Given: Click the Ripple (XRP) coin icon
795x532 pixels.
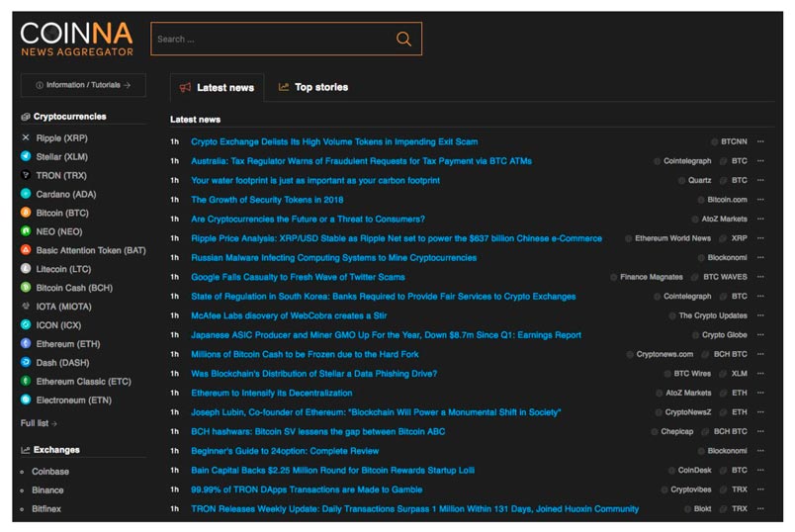Looking at the screenshot, I should pos(26,138).
